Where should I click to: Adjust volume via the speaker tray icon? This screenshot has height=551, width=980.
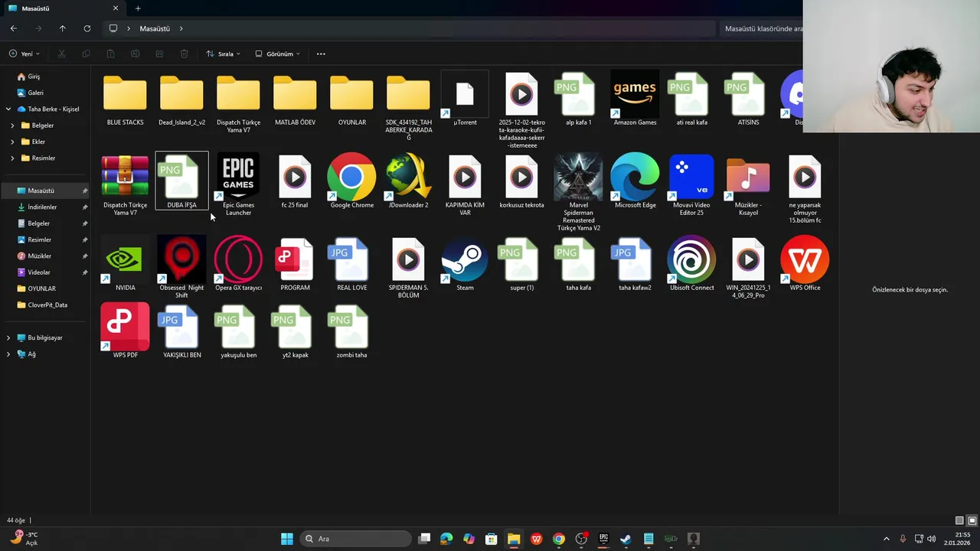point(932,539)
